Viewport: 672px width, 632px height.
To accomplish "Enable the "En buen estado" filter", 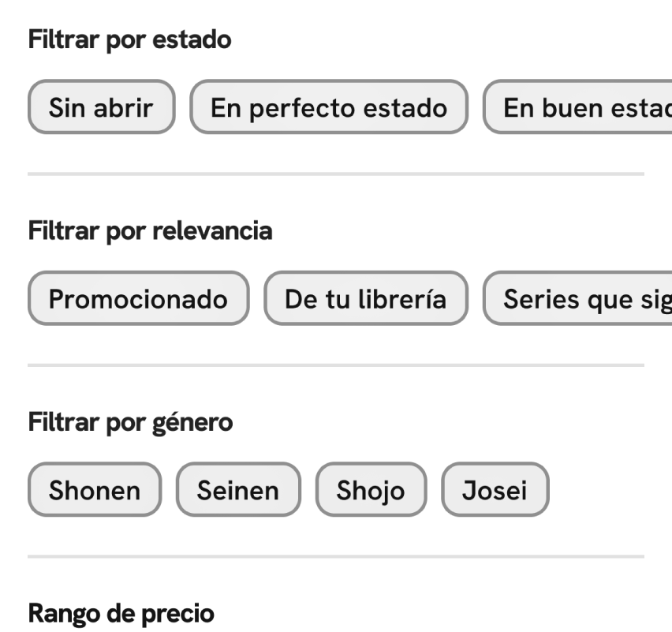I will pos(584,107).
